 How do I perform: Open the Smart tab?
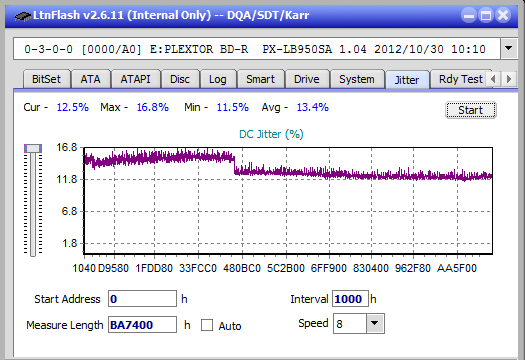click(x=260, y=79)
